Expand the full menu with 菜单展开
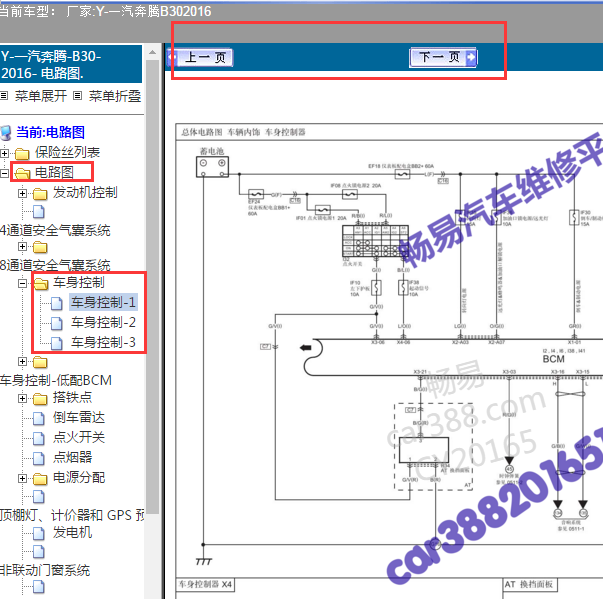Screen dimensions: 603x599 coord(41,96)
